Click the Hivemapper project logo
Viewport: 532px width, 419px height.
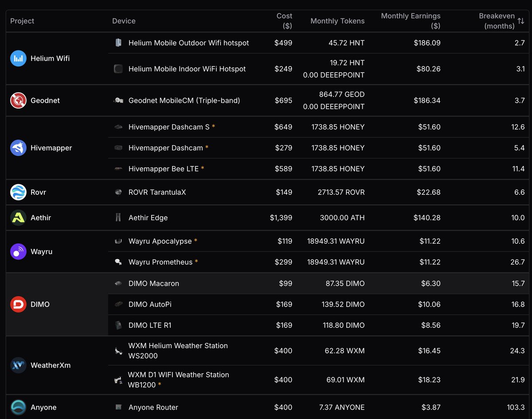coord(19,148)
